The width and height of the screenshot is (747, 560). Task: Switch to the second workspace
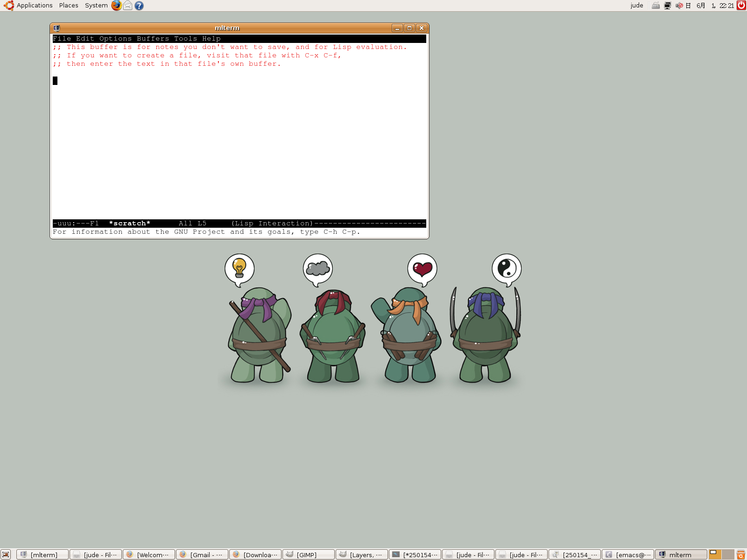pyautogui.click(x=728, y=554)
